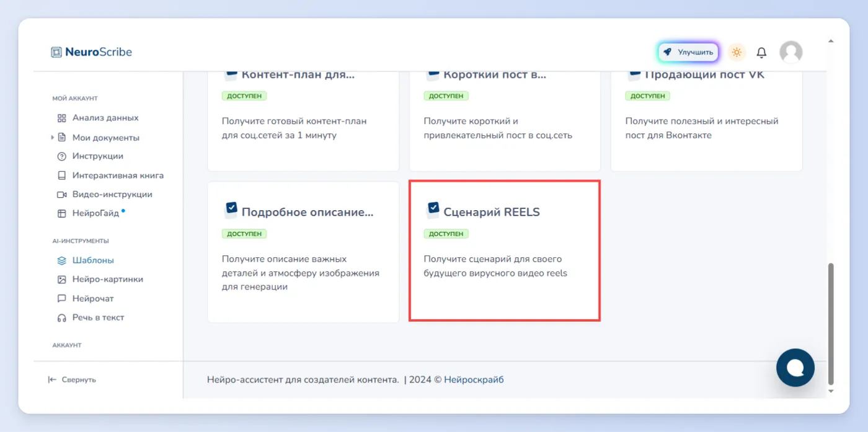868x432 pixels.
Task: Open the chat support bubble
Action: pos(795,368)
